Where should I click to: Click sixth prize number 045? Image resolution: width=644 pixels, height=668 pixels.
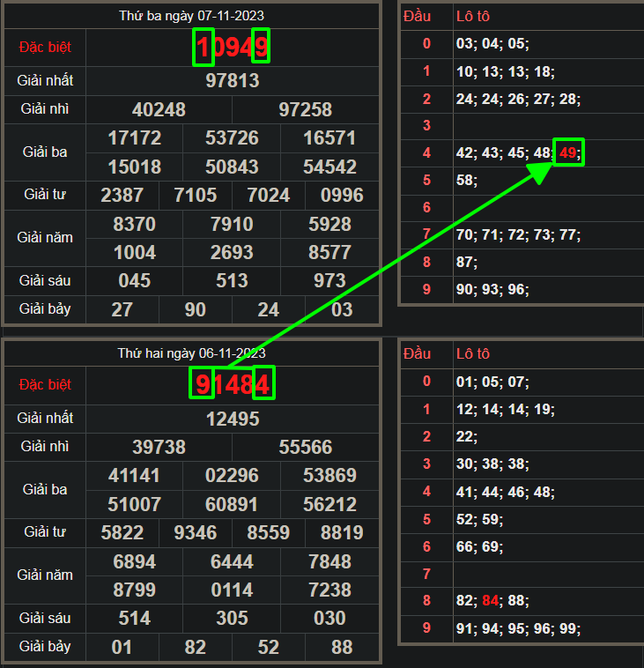click(x=134, y=281)
